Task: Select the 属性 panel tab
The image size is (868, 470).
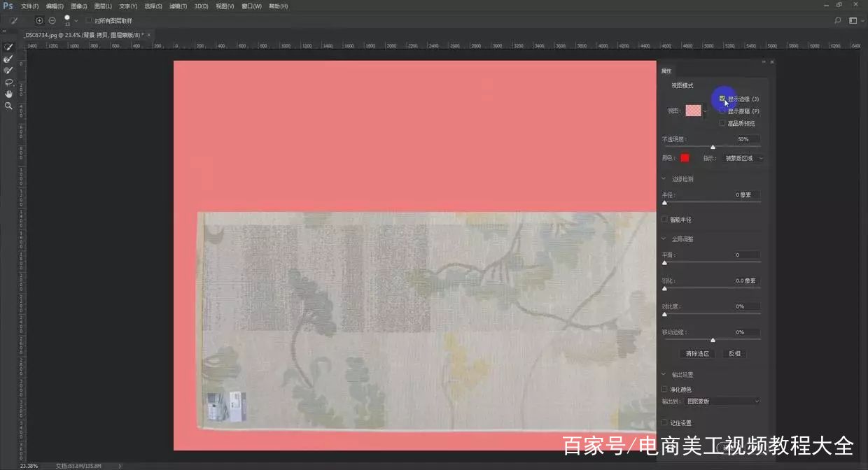Action: point(666,71)
